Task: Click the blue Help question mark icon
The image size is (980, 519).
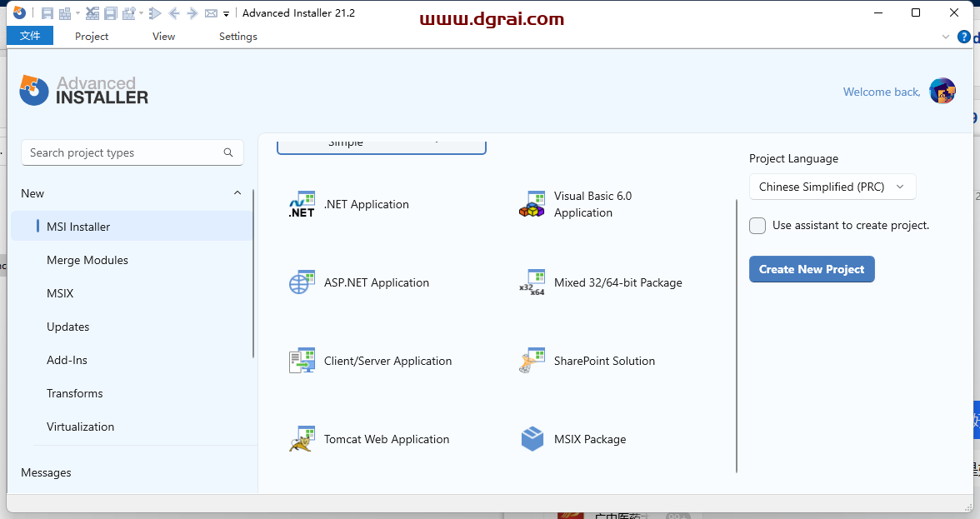Action: pyautogui.click(x=964, y=37)
